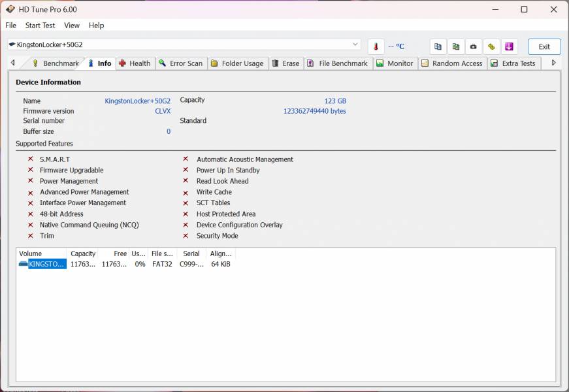Viewport: 569px width, 392px height.
Task: Minimize the HD Tune Pro window
Action: [496, 9]
